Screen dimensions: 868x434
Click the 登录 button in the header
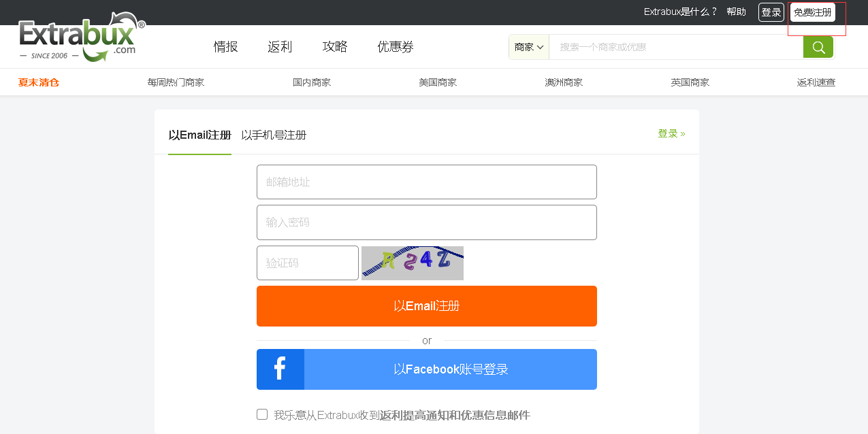[771, 12]
